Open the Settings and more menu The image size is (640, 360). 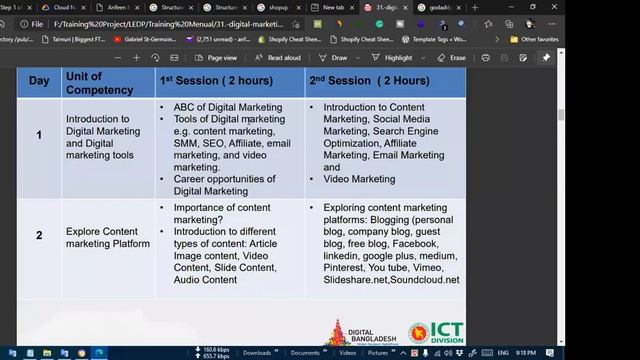tap(552, 24)
